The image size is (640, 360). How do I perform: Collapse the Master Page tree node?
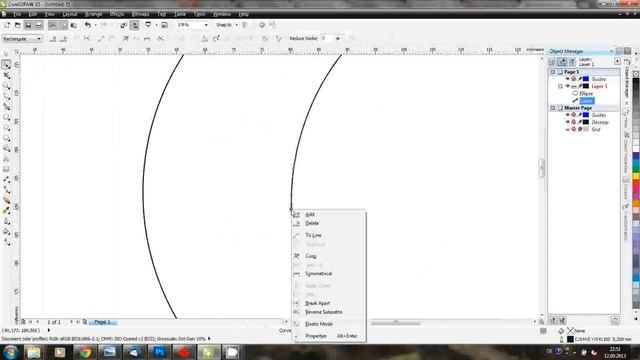[553, 108]
